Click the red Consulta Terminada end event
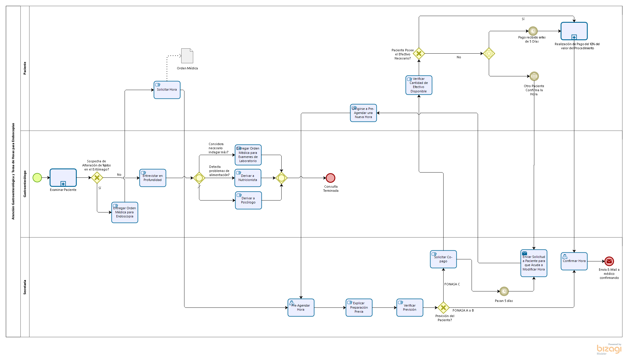 (330, 178)
